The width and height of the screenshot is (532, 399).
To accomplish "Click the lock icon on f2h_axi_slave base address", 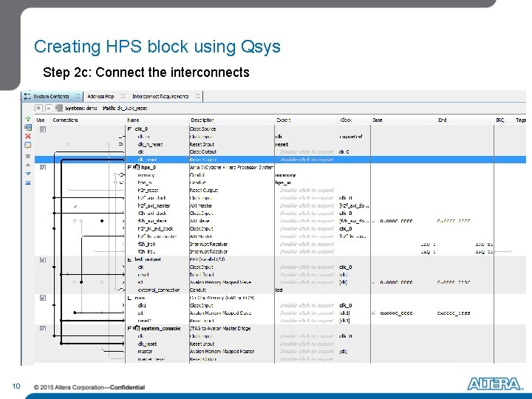I will (374, 221).
